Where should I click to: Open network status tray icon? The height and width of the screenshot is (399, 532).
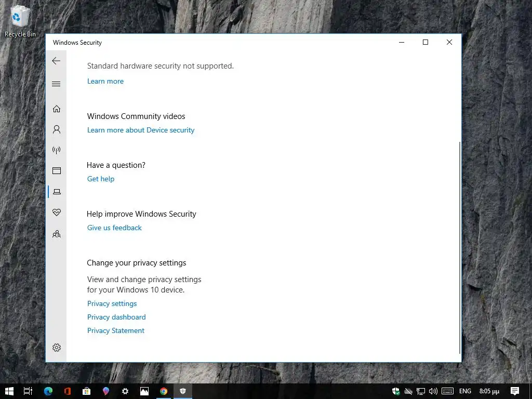tap(421, 392)
